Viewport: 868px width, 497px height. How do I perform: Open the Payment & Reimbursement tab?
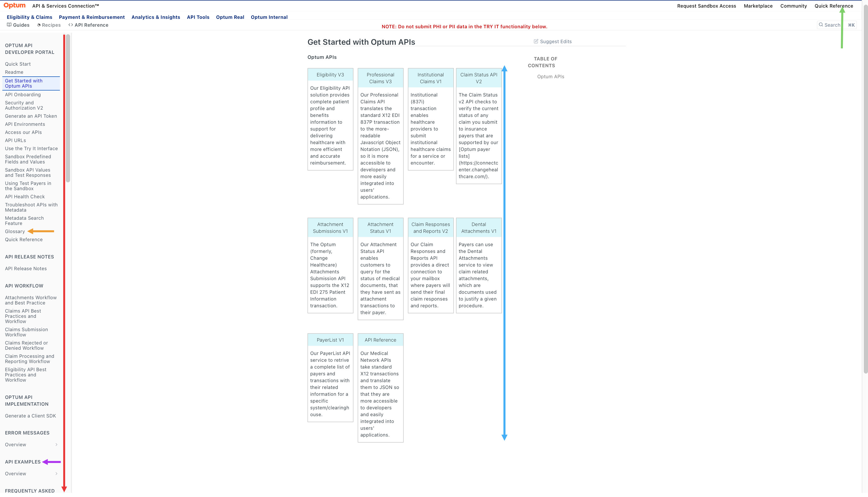click(x=92, y=17)
